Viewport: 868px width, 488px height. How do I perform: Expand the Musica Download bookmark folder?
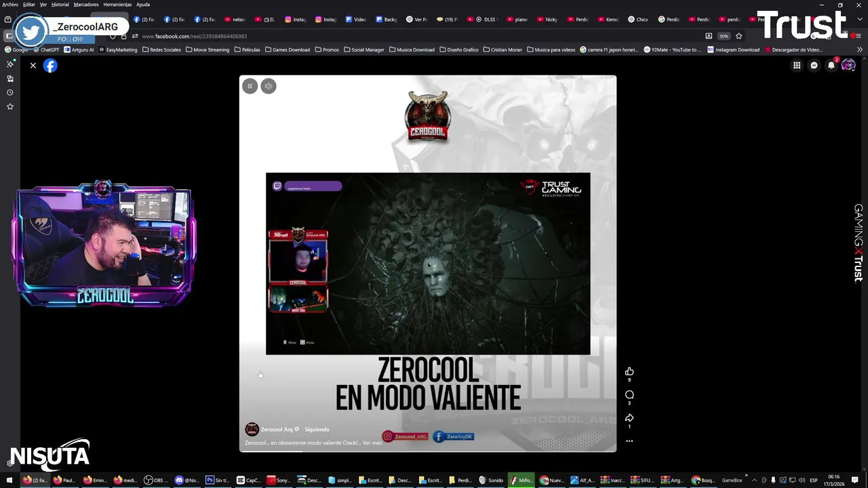(x=412, y=49)
